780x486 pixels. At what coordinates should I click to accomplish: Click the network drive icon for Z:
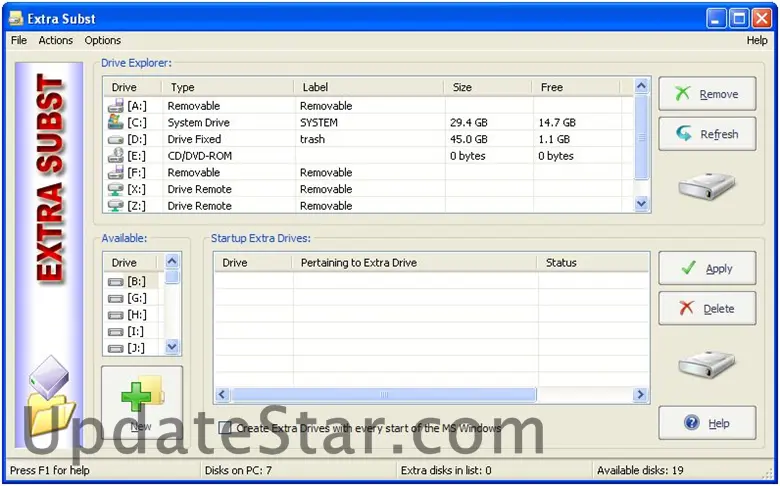[115, 205]
